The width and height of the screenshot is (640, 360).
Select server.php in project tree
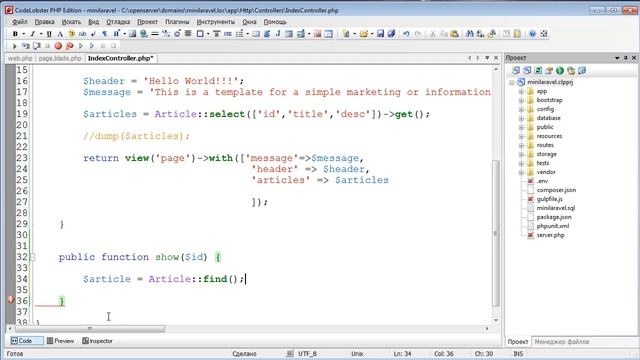(x=550, y=235)
